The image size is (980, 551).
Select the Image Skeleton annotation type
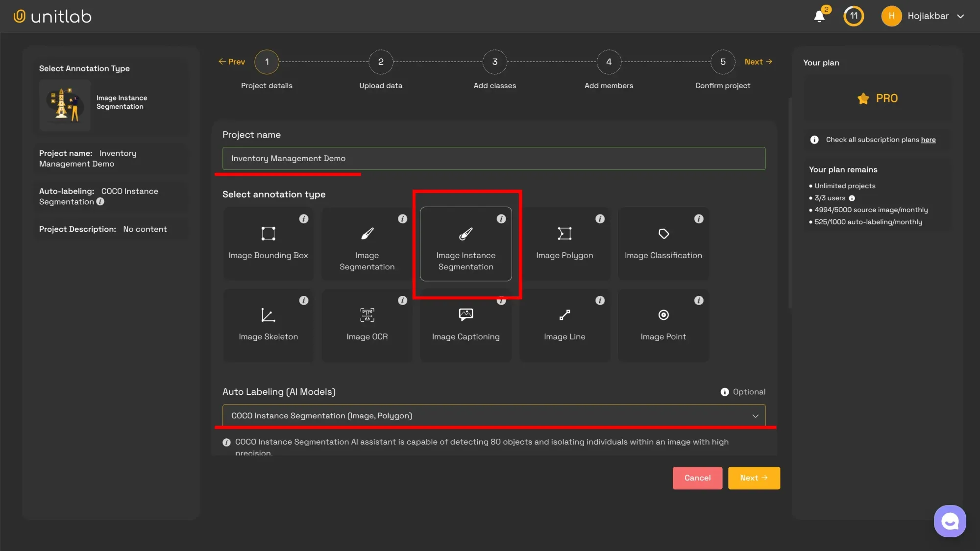click(x=268, y=325)
